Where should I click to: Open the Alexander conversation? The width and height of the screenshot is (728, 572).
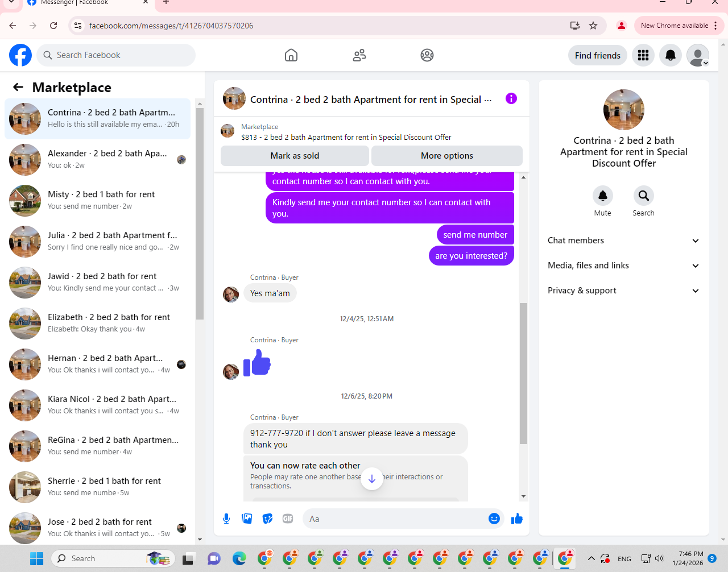(97, 159)
